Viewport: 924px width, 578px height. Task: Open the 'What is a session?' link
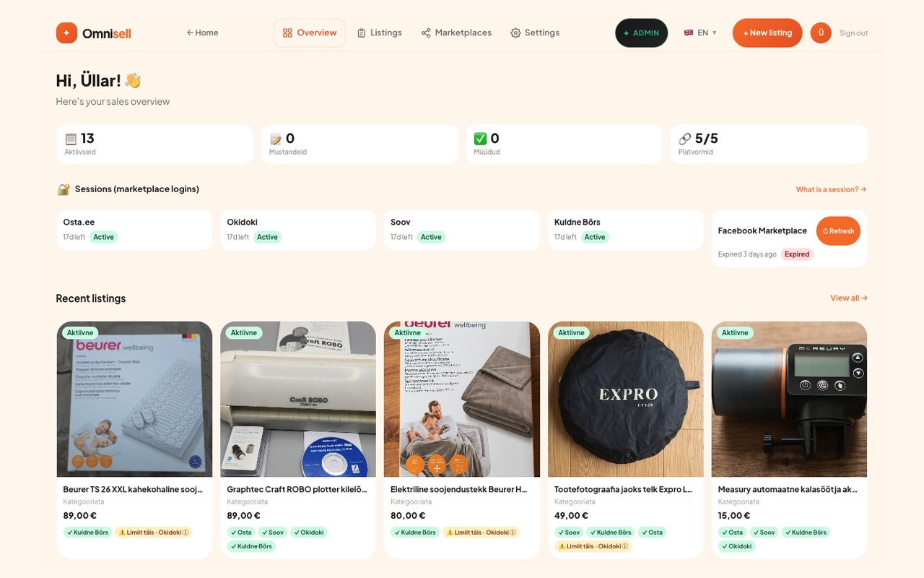point(831,189)
